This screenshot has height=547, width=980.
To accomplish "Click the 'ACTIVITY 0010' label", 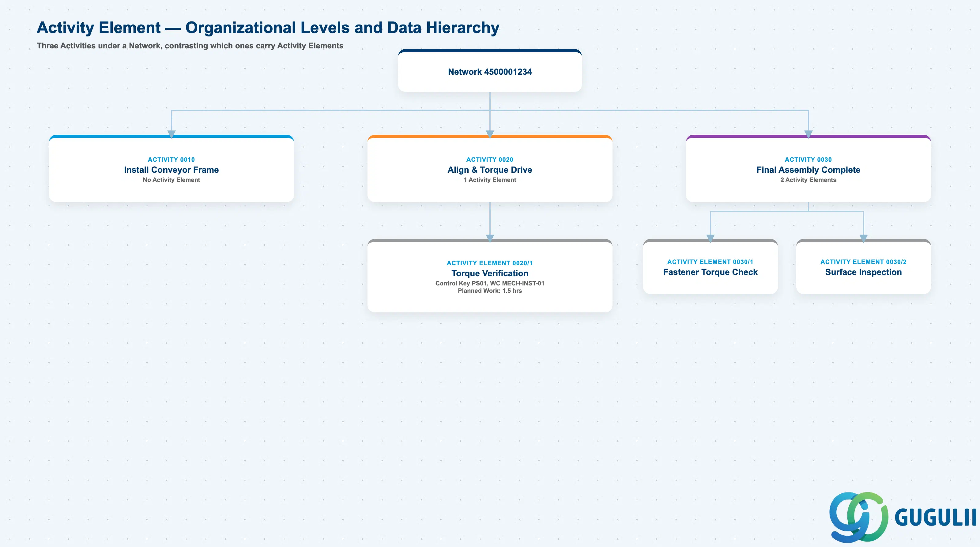I will 171,159.
